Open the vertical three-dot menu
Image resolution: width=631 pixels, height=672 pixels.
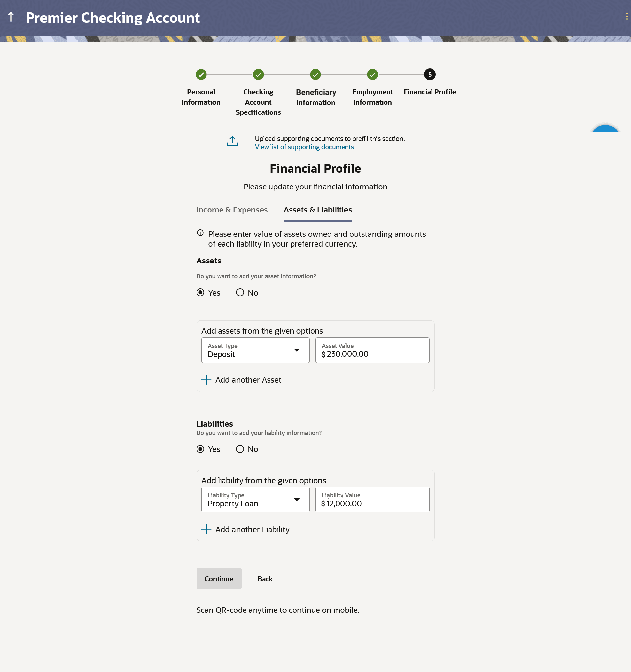pos(627,17)
